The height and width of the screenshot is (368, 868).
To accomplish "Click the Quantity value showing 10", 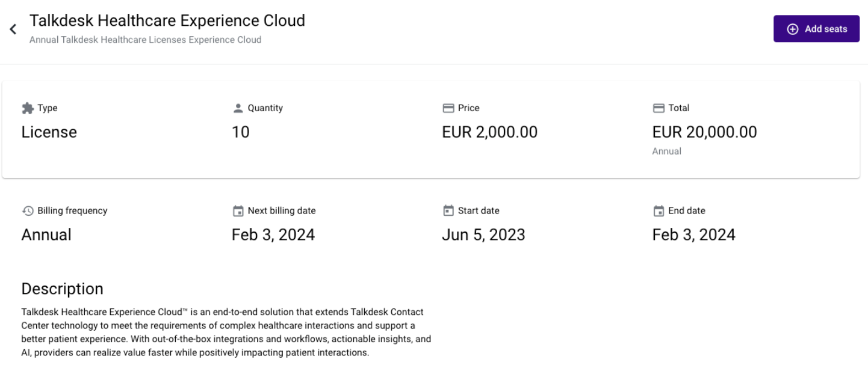I will tap(241, 132).
